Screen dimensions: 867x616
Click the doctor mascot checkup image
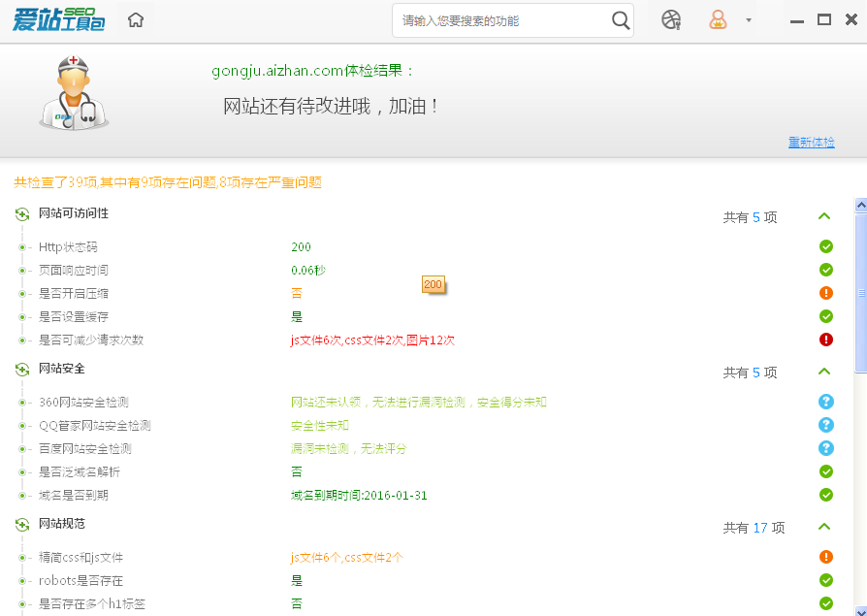[73, 91]
